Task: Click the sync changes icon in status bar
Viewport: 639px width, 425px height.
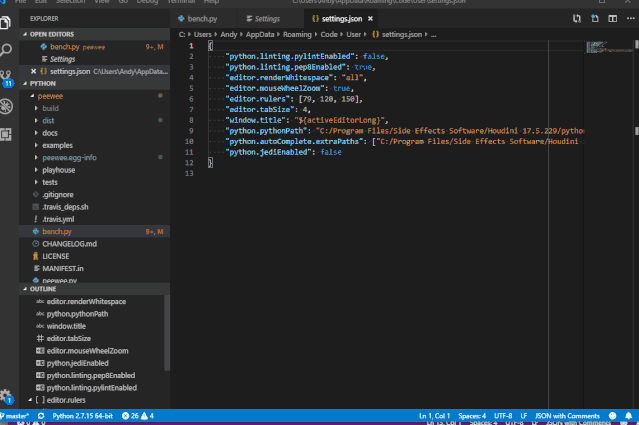Action: click(41, 416)
